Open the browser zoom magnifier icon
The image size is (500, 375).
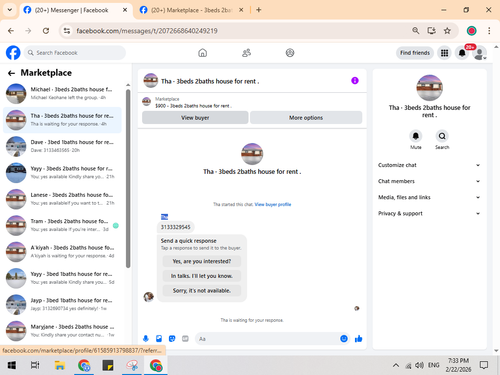pyautogui.click(x=416, y=31)
